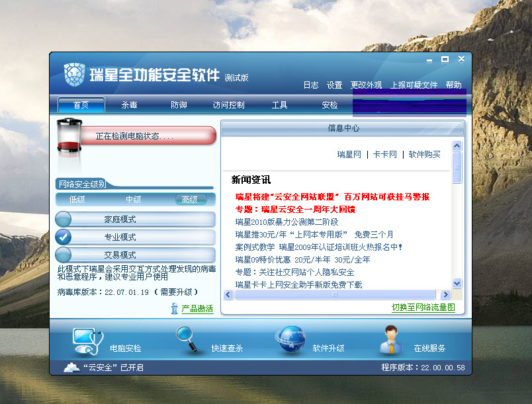Maximize the Rising security window
The image size is (532, 404).
(445, 60)
